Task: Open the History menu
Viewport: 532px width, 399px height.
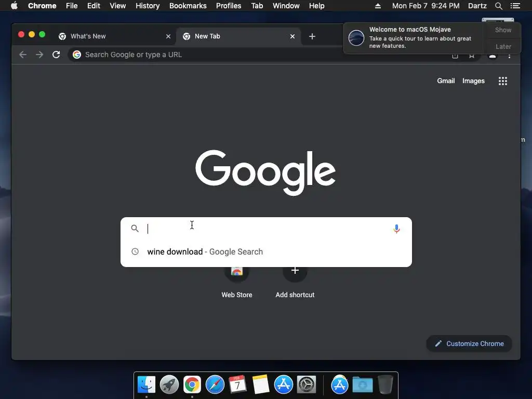Action: coord(148,6)
